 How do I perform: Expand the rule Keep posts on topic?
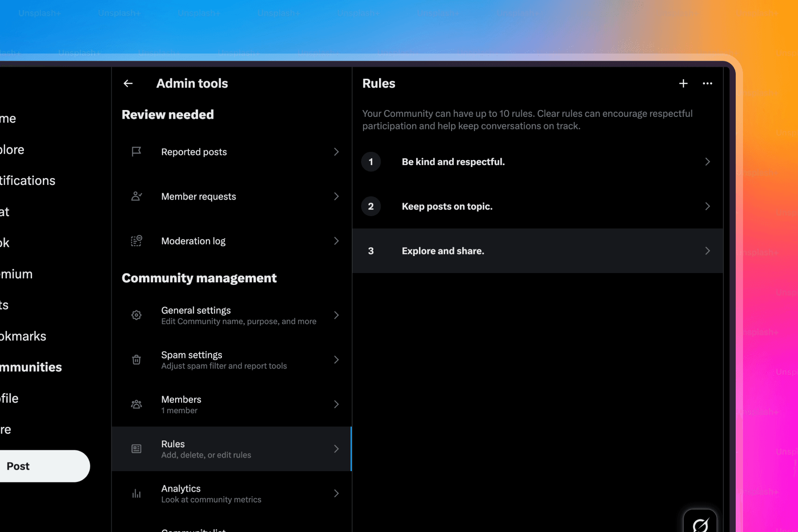point(537,206)
